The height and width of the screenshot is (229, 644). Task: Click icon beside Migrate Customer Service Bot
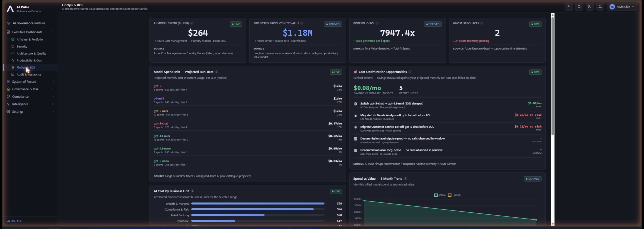(355, 127)
